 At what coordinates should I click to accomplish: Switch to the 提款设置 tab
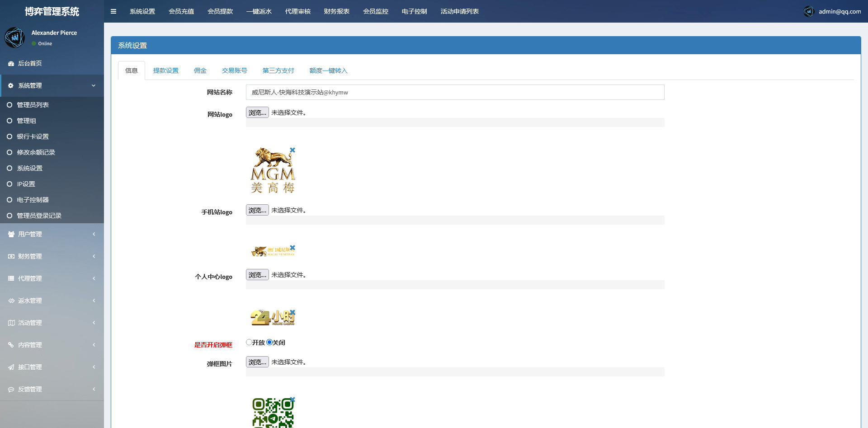point(165,71)
